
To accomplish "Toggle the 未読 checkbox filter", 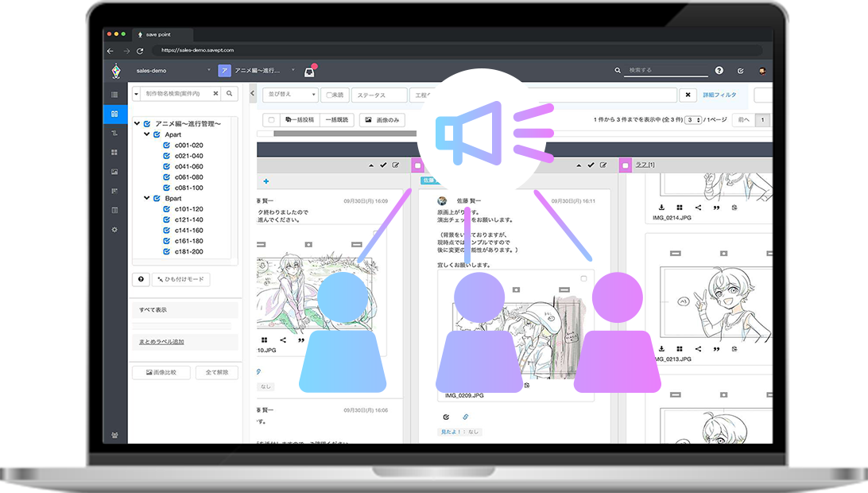I will 329,95.
